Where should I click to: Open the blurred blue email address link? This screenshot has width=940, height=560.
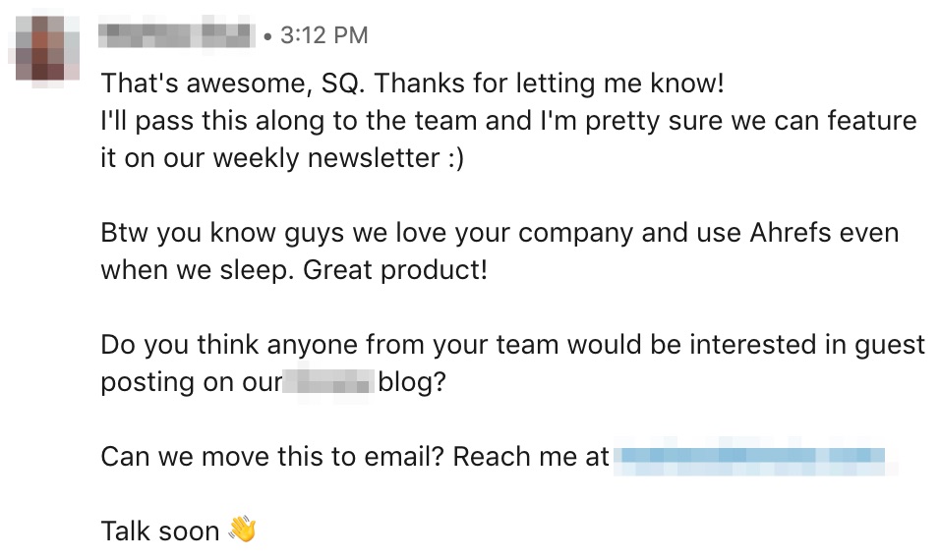(x=754, y=457)
